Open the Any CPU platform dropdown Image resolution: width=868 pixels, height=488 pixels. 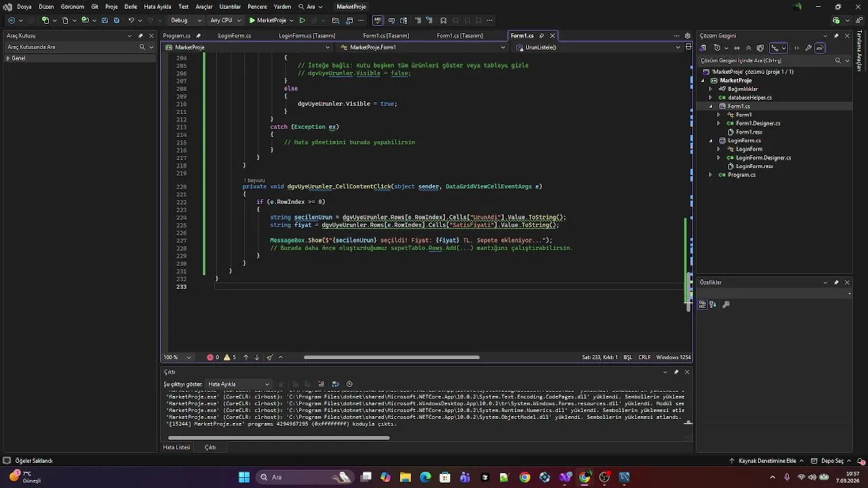225,20
